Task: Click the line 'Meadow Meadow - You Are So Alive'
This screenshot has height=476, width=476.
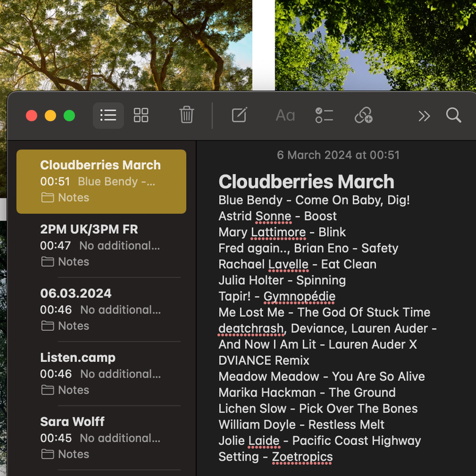Action: 322,377
